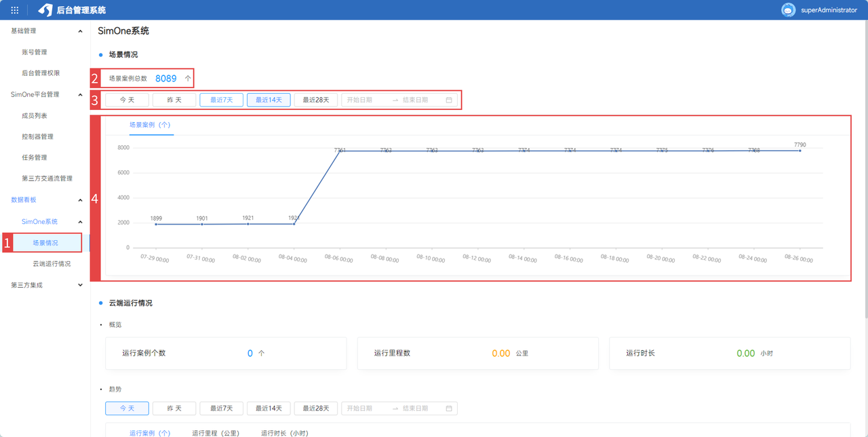Collapse the 基础管理 sidebar group
Viewport: 868px width, 437px height.
pyautogui.click(x=80, y=31)
